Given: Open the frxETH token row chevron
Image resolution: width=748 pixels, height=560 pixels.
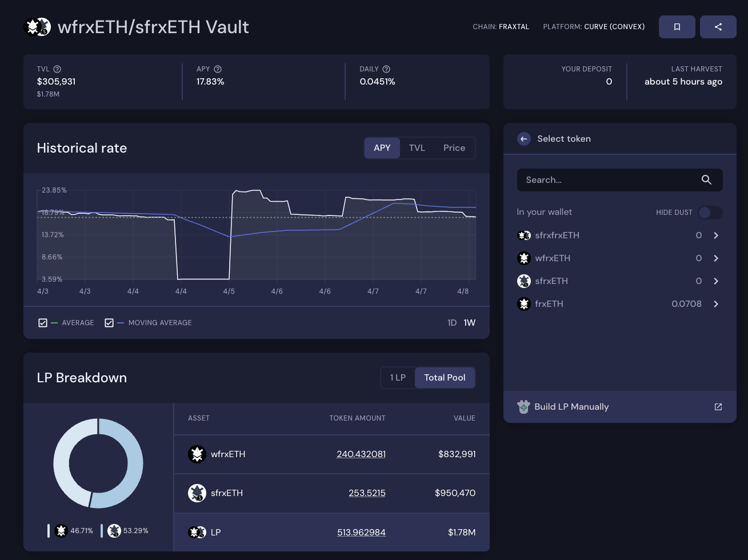Looking at the screenshot, I should 716,304.
